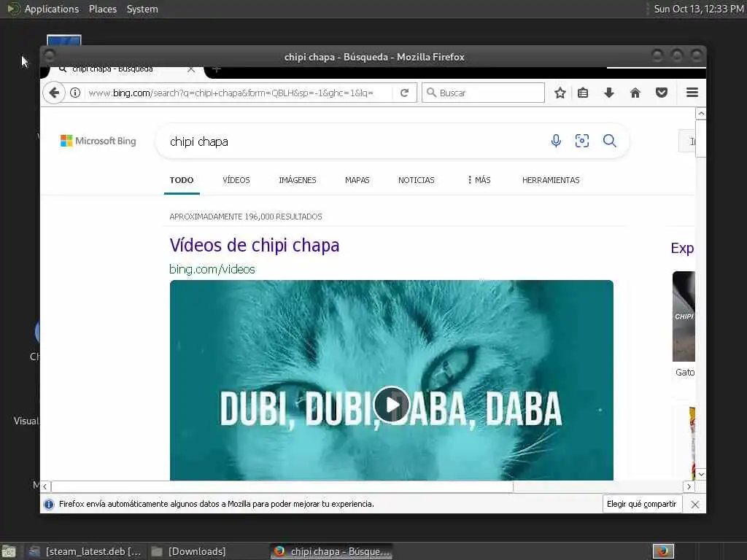Switch to steam_latest.deb taskbar window

pos(86,551)
